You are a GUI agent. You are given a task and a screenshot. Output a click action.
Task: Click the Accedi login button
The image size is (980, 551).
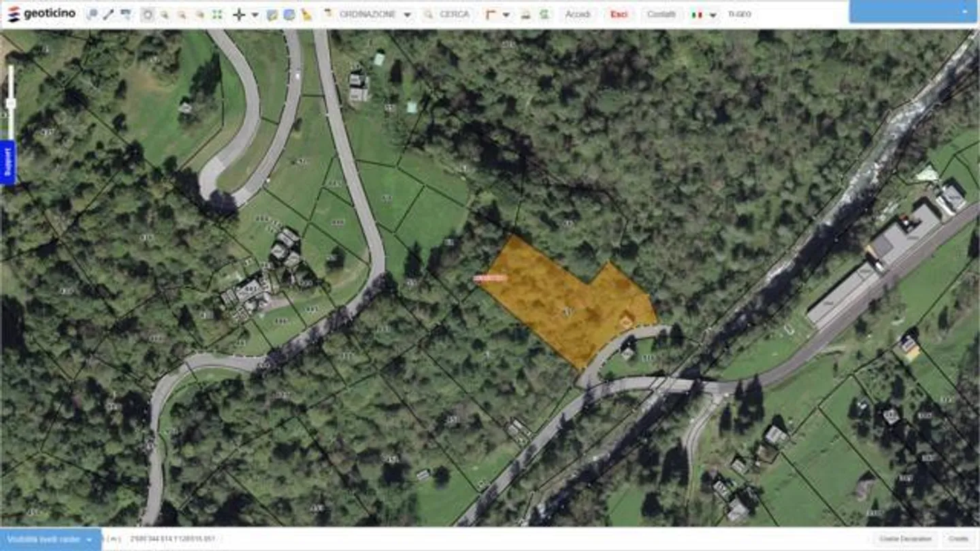coord(578,14)
